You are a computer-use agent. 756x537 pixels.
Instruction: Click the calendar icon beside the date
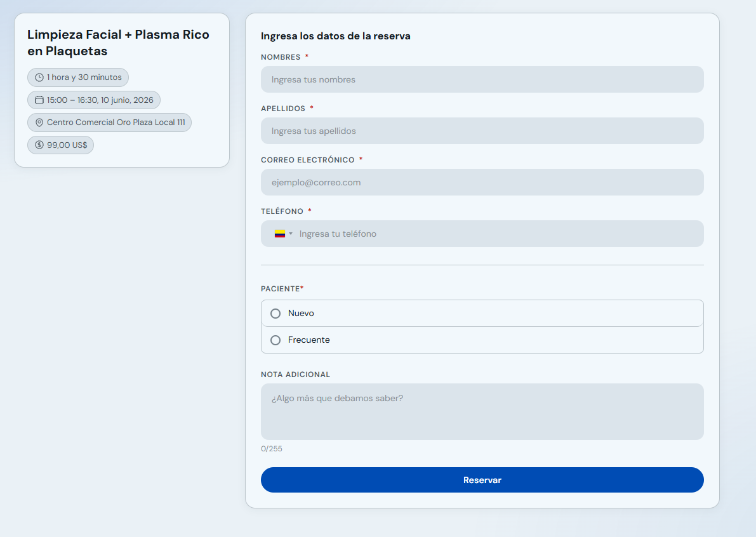tap(39, 100)
